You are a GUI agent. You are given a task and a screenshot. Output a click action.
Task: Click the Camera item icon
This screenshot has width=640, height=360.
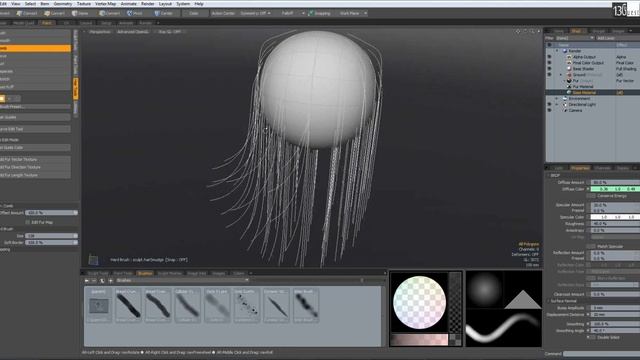click(x=564, y=110)
